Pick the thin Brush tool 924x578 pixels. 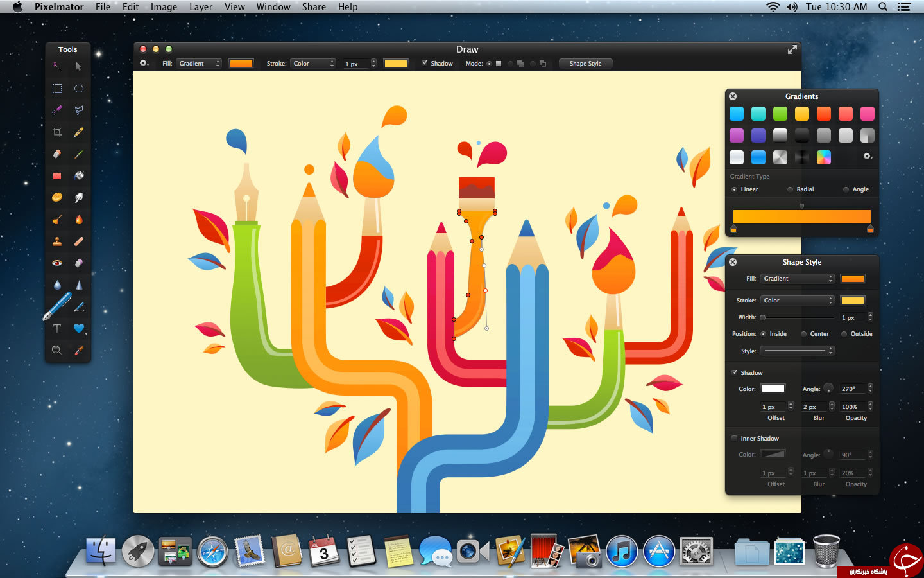pos(78,153)
